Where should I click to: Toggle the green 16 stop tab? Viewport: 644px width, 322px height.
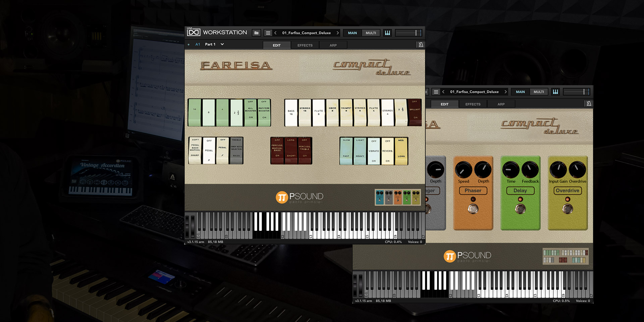[x=195, y=112]
